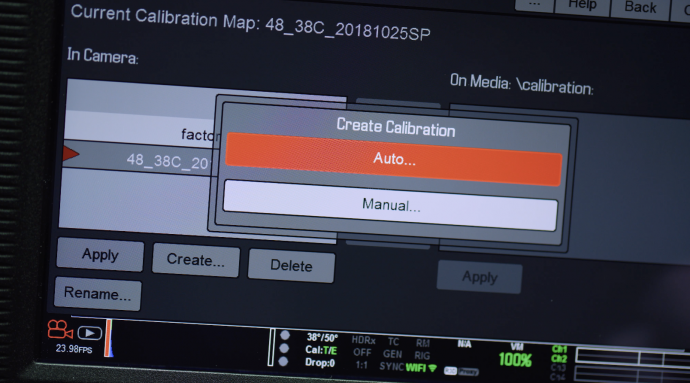Image resolution: width=690 pixels, height=383 pixels.
Task: Open playback mode with the play icon
Action: (90, 333)
